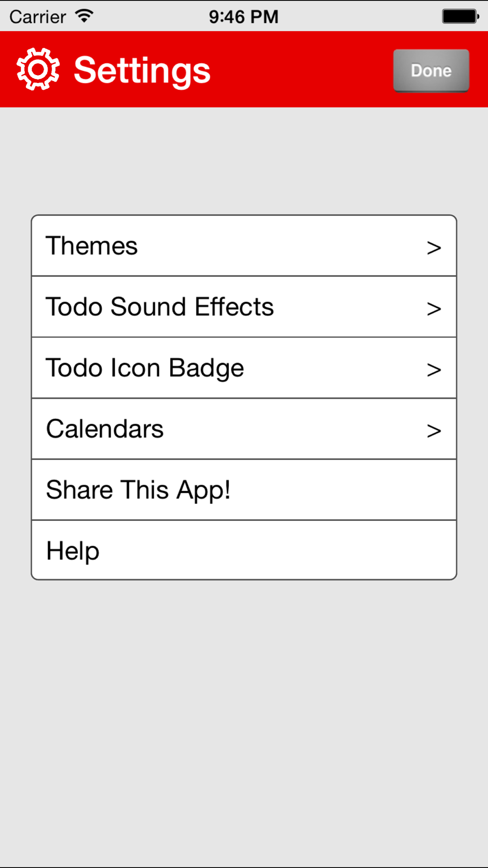Image resolution: width=488 pixels, height=868 pixels.
Task: Open Todo Sound Effects via its chevron
Action: click(x=434, y=309)
